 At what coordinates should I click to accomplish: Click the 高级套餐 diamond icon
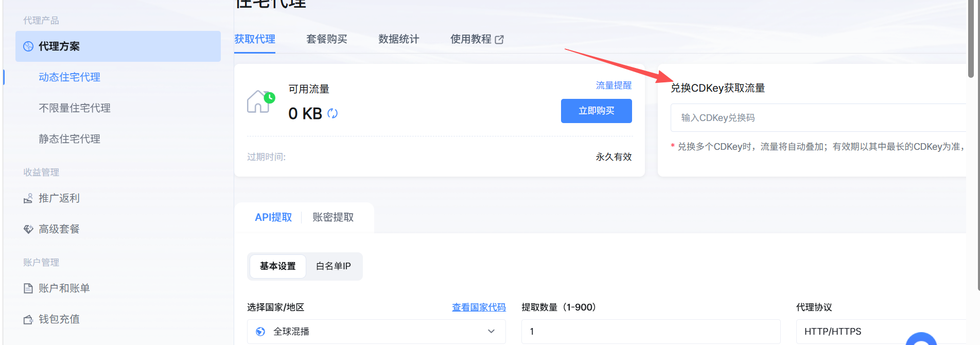pyautogui.click(x=28, y=229)
